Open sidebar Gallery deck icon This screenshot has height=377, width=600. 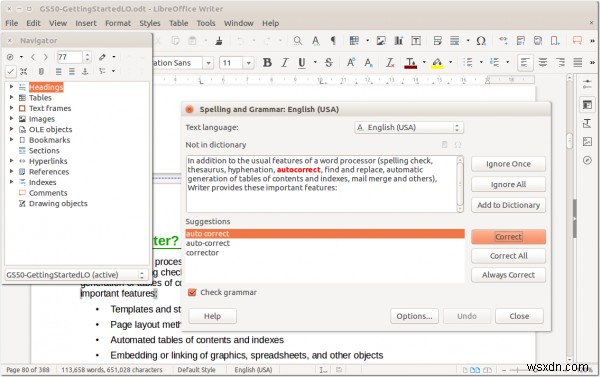[587, 142]
